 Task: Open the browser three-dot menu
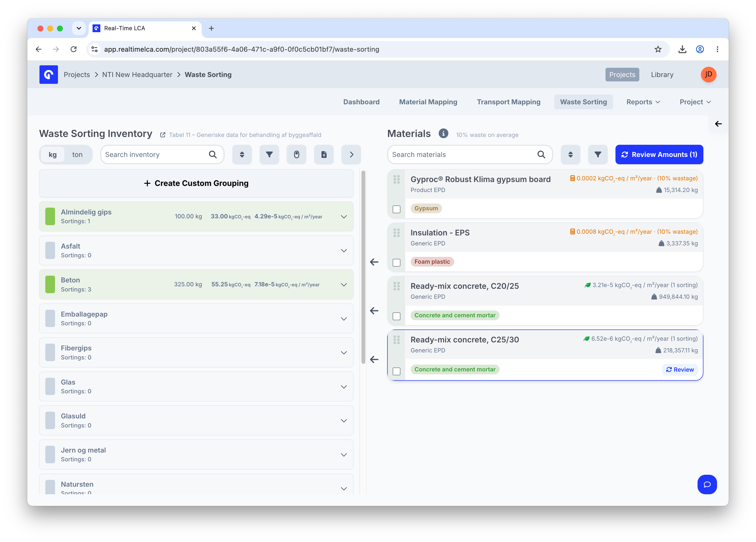click(x=717, y=49)
